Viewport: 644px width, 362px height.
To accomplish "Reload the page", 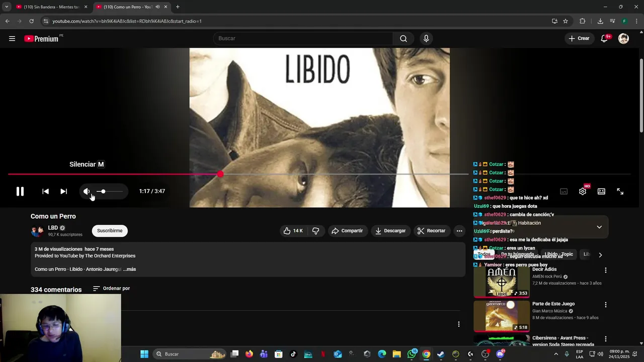I will point(31,21).
